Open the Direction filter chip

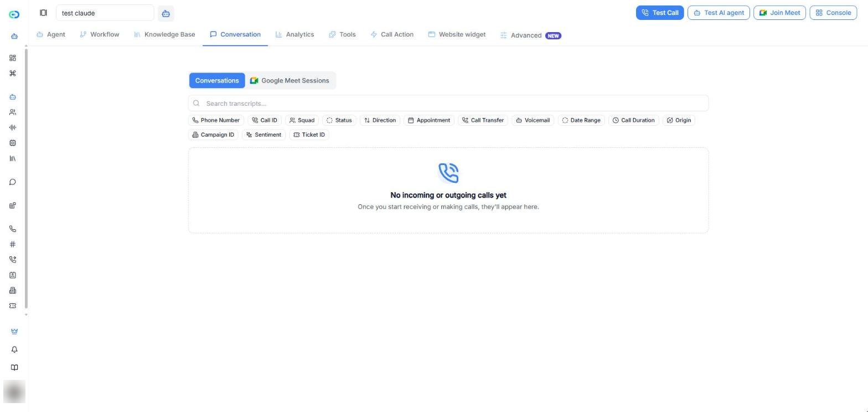tap(380, 120)
